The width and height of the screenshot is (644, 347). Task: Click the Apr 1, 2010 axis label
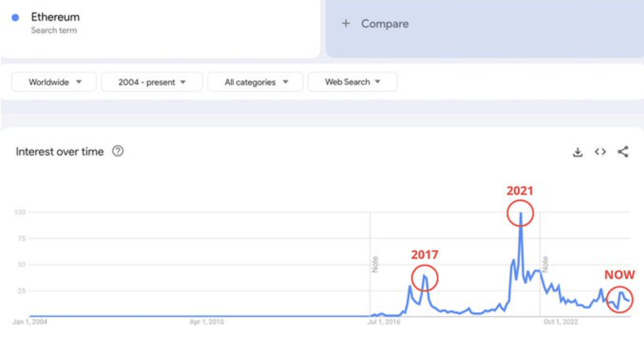point(207,322)
